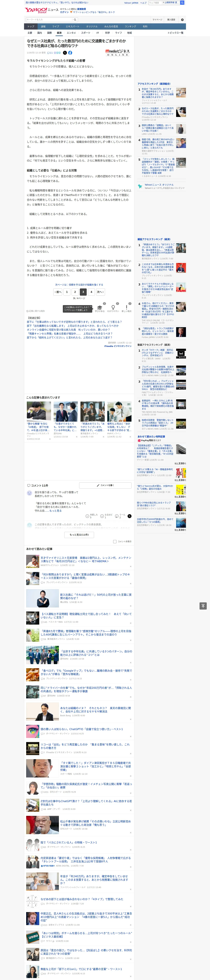Click the search magnifier button beside keyword field
The height and width of the screenshot is (980, 210).
click(75, 20)
